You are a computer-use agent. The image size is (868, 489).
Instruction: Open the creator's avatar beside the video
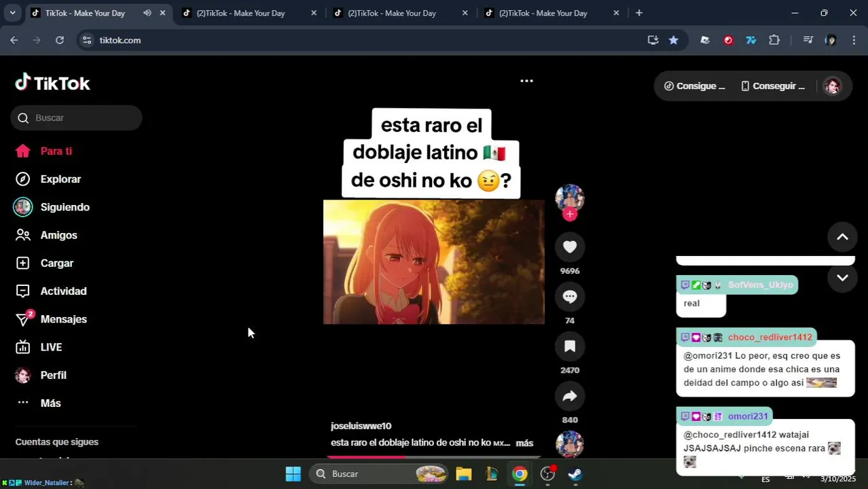point(570,198)
